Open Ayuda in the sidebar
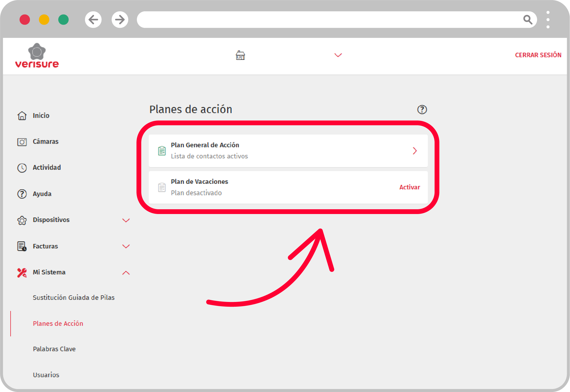The width and height of the screenshot is (570, 392). pos(42,194)
